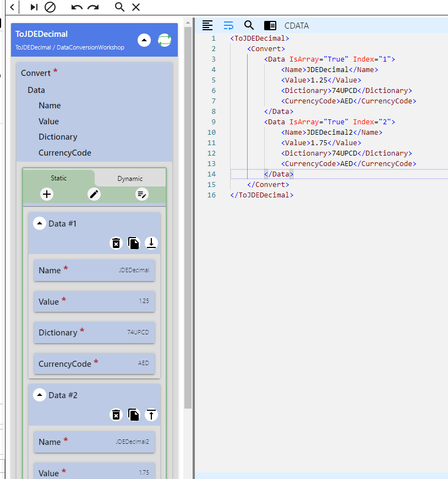Screen dimensions: 448x479
Task: Click the format/align text icon in XML editor
Action: [207, 25]
